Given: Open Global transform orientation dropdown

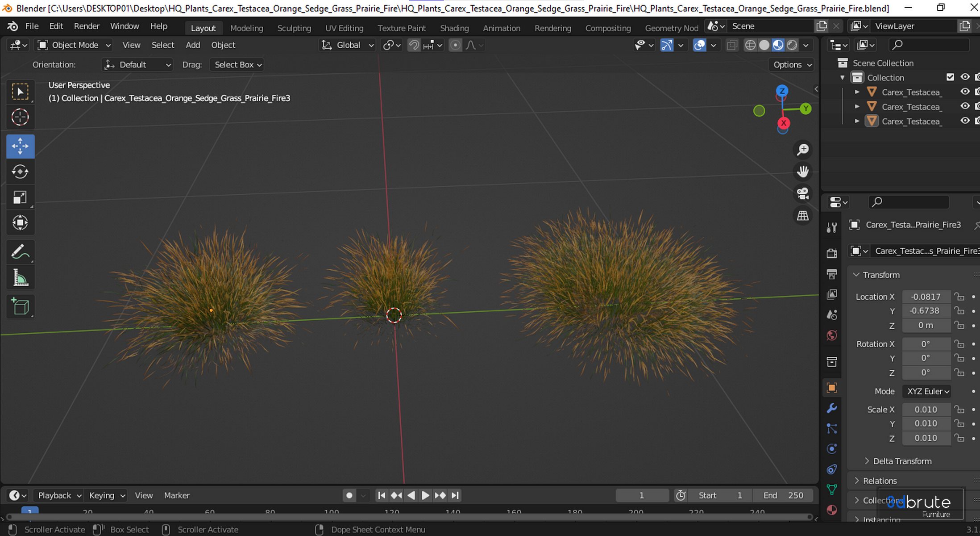Looking at the screenshot, I should (348, 45).
